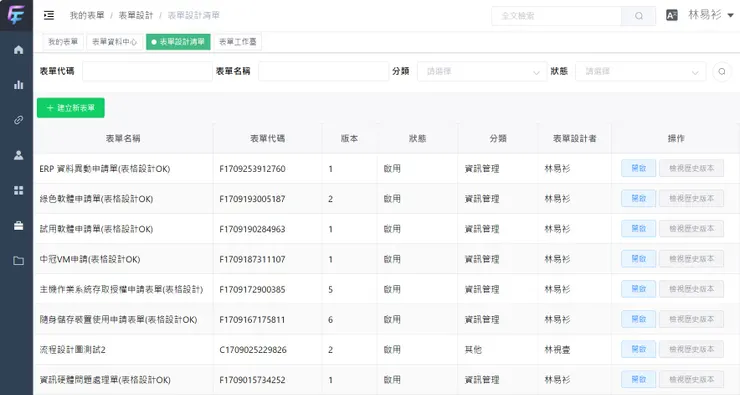Expand the 狀態 dropdown filter
Image resolution: width=740 pixels, height=395 pixels.
[x=640, y=72]
